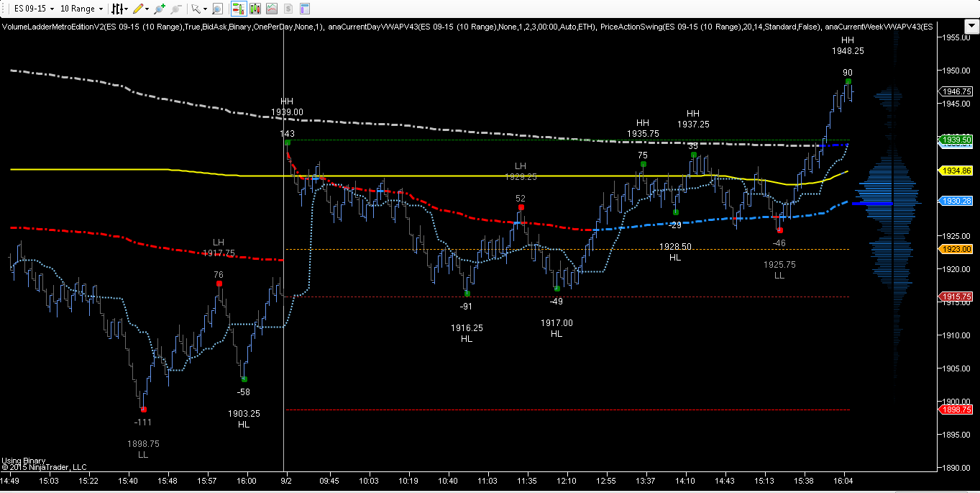Image resolution: width=980 pixels, height=493 pixels.
Task: Click the HH 1948.25 swing label
Action: pyautogui.click(x=848, y=46)
